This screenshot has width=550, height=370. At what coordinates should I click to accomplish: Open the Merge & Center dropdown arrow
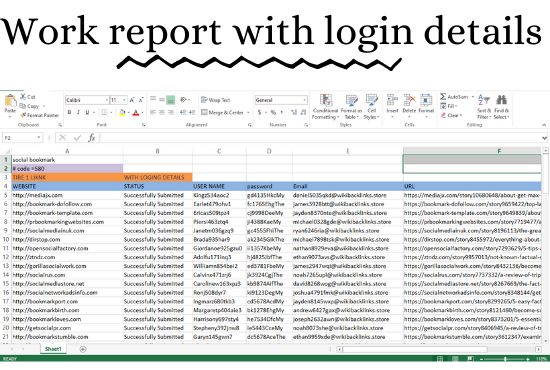tap(248, 113)
